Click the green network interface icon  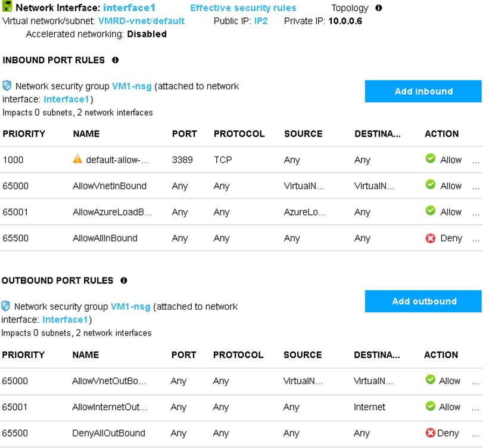(x=7, y=8)
